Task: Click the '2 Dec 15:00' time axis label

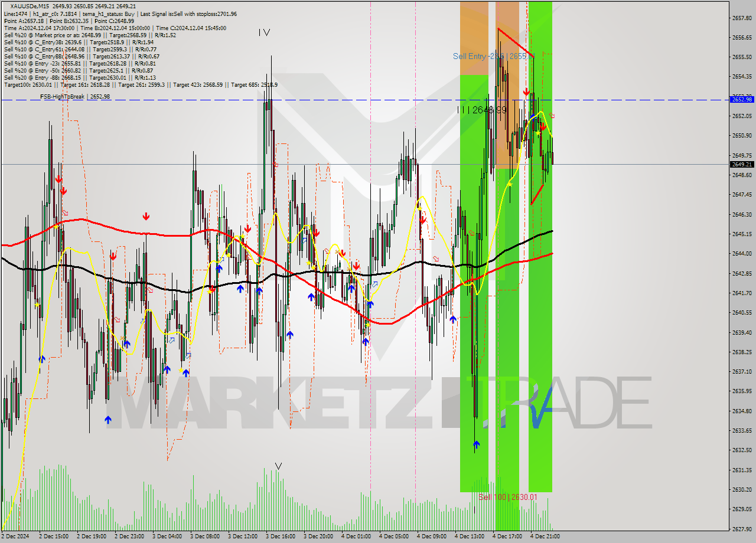Action: coord(54,537)
